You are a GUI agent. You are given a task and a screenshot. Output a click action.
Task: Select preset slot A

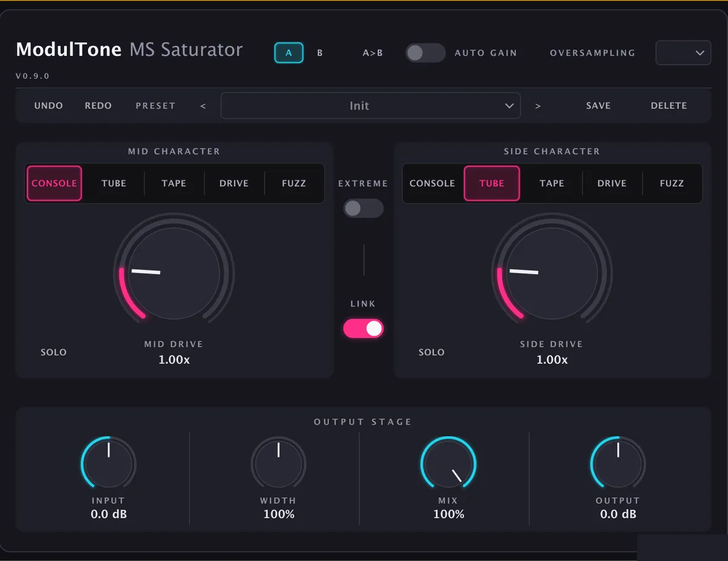(289, 53)
